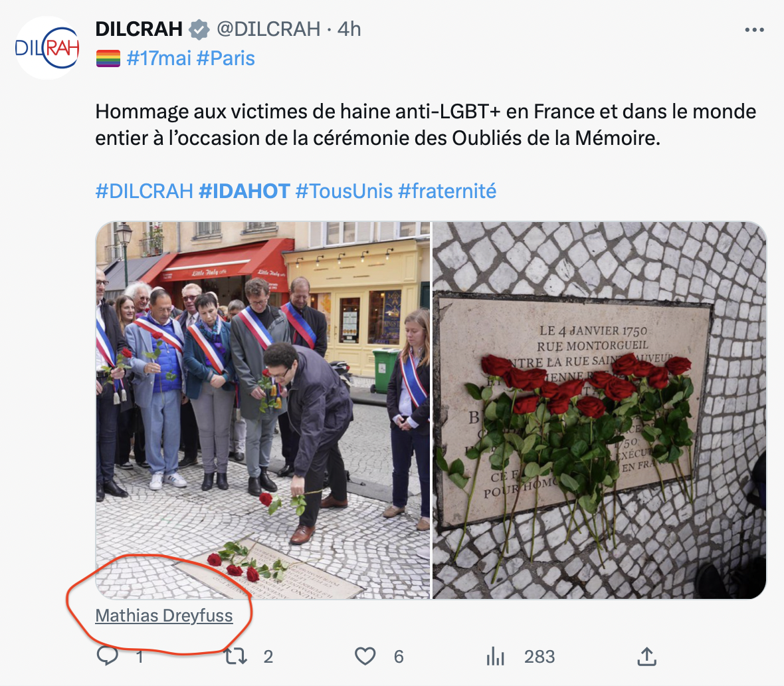Open view analytics bar chart icon

[496, 656]
